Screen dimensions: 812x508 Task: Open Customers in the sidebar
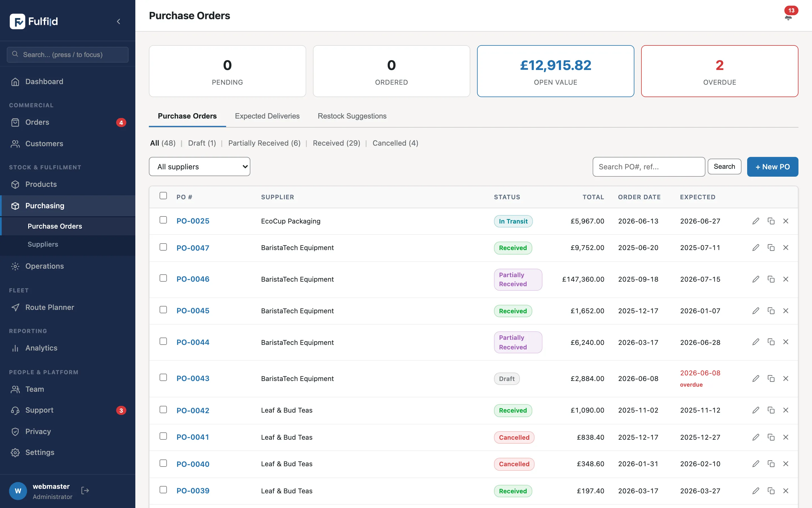pyautogui.click(x=67, y=144)
